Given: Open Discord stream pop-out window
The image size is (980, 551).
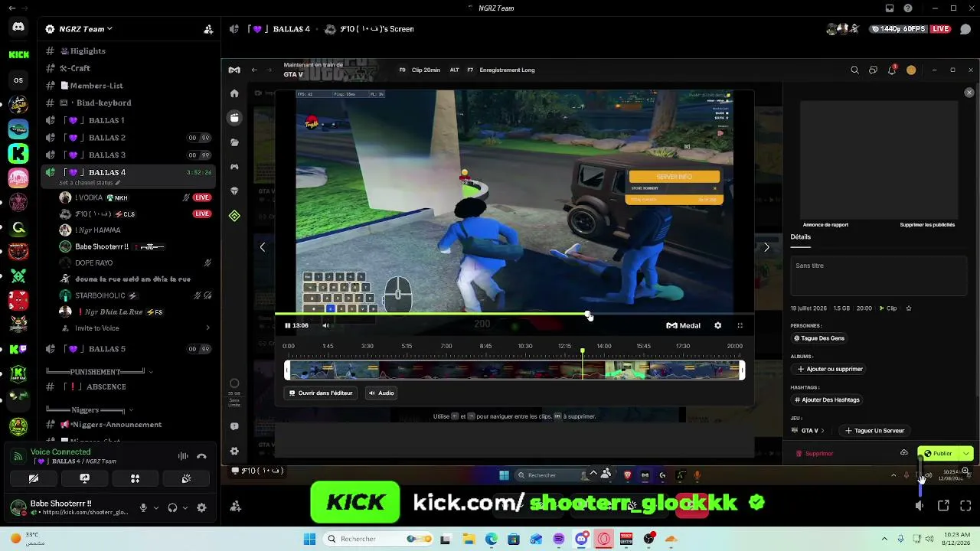Looking at the screenshot, I should click(x=943, y=506).
